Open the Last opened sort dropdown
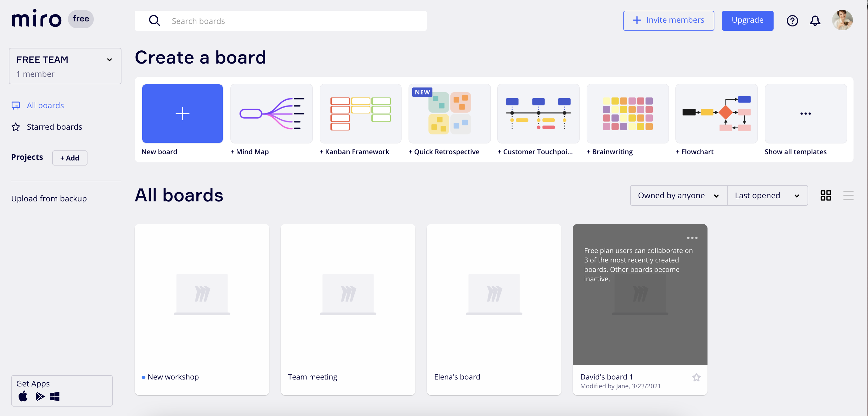 (x=767, y=195)
